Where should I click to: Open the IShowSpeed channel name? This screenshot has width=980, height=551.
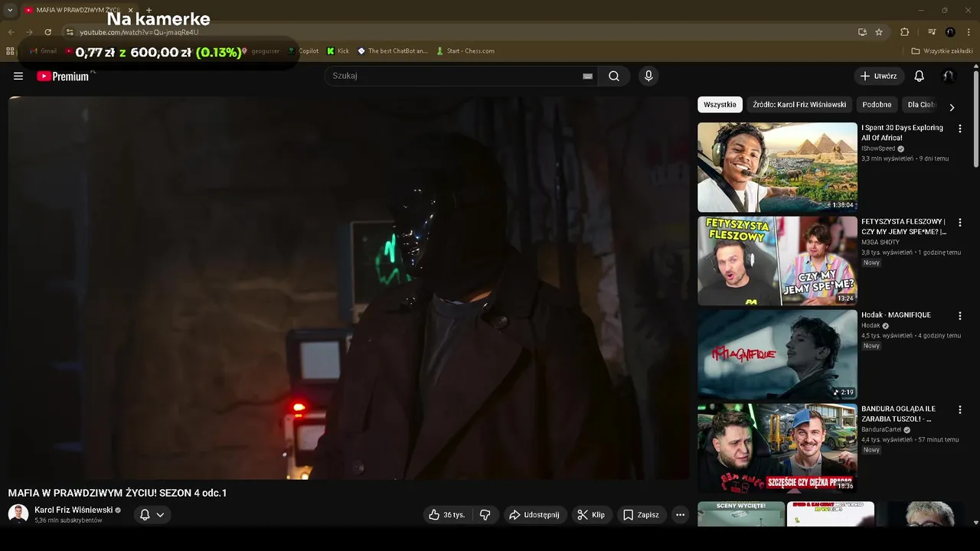tap(878, 148)
